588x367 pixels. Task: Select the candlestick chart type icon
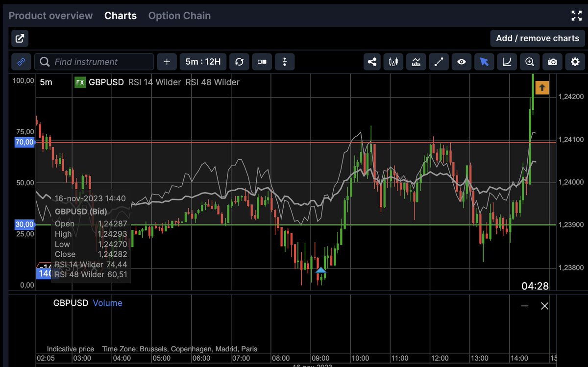pos(393,62)
